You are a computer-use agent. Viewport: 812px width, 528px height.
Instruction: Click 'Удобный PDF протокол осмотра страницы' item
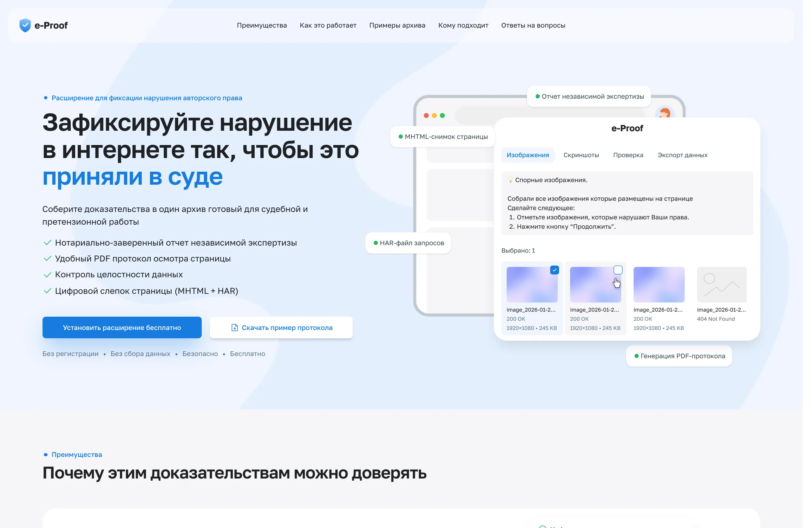click(x=143, y=259)
